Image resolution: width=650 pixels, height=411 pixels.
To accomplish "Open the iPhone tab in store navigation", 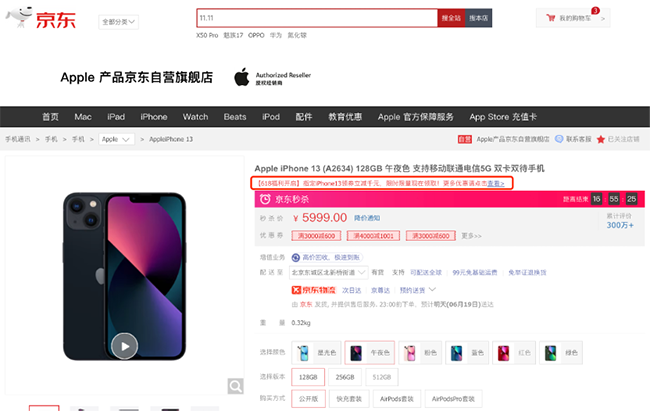I will 154,116.
